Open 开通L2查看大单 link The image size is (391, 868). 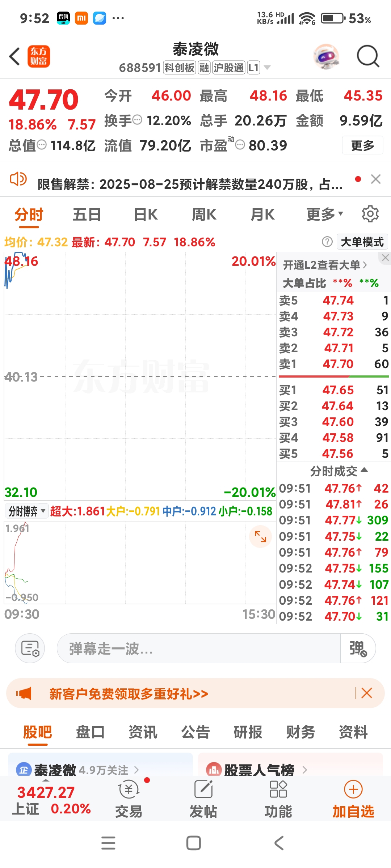325,265
